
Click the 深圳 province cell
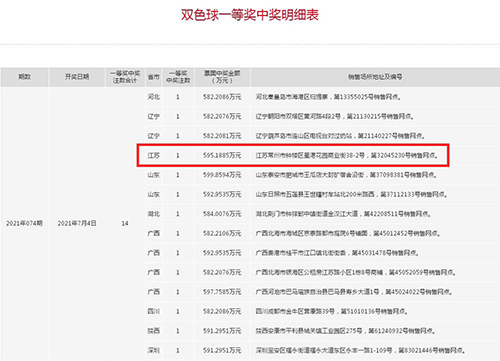pyautogui.click(x=154, y=350)
